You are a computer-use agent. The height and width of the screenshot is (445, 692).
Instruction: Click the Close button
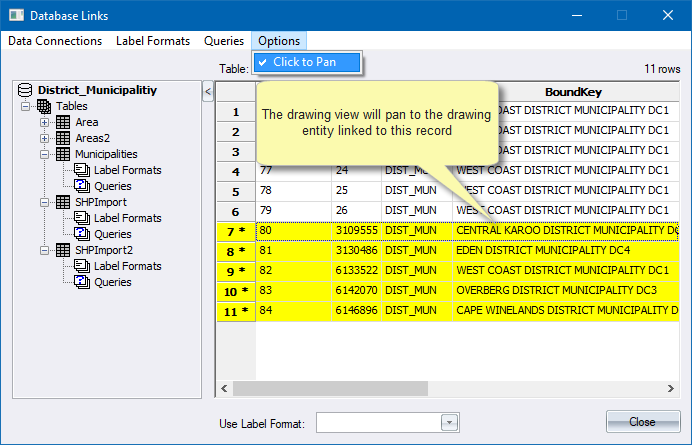click(642, 422)
